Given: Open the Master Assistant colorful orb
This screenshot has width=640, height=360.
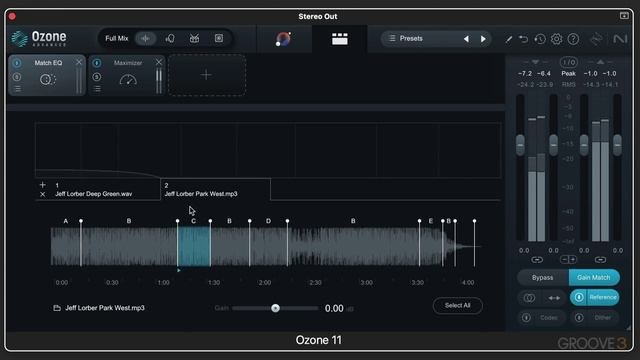Looking at the screenshot, I should 283,39.
